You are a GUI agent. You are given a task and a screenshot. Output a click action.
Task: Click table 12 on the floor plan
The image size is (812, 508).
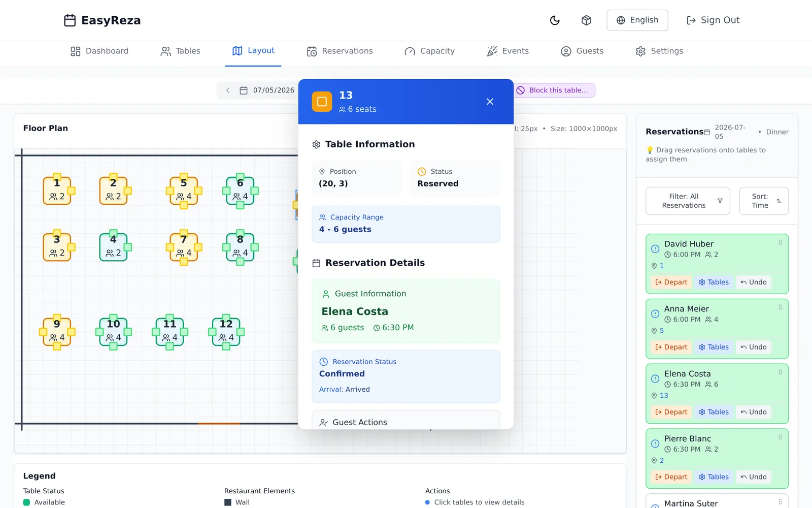point(226,332)
